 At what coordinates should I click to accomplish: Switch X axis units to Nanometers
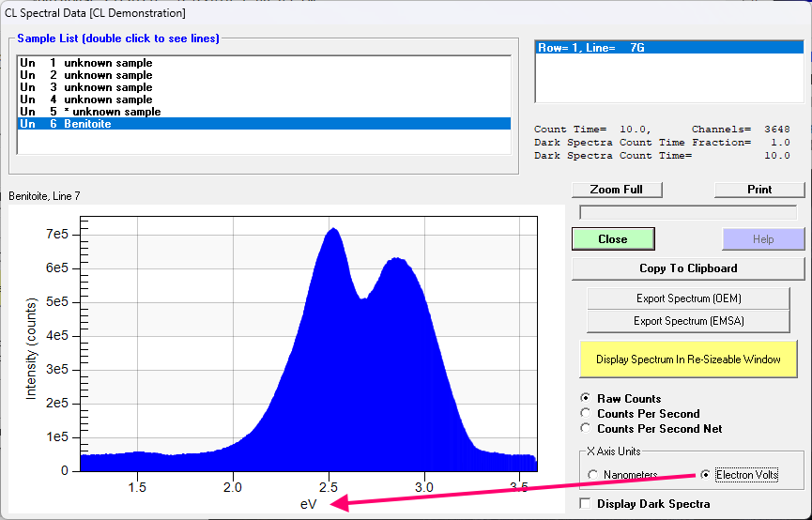[593, 475]
